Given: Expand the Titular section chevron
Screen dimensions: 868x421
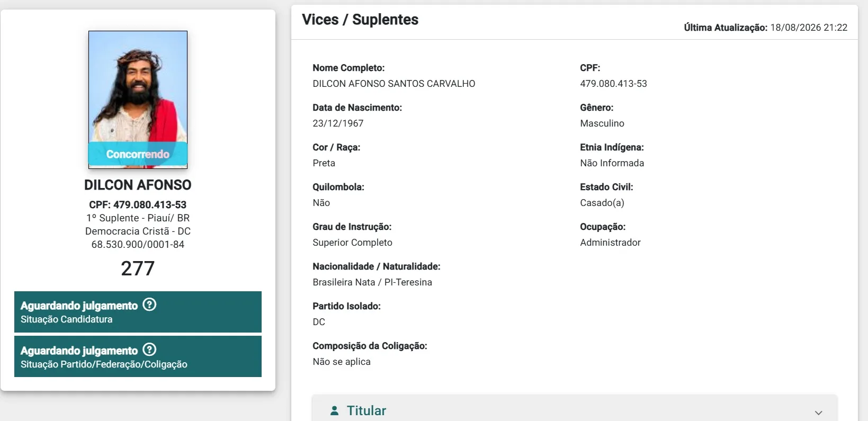Looking at the screenshot, I should coord(818,413).
